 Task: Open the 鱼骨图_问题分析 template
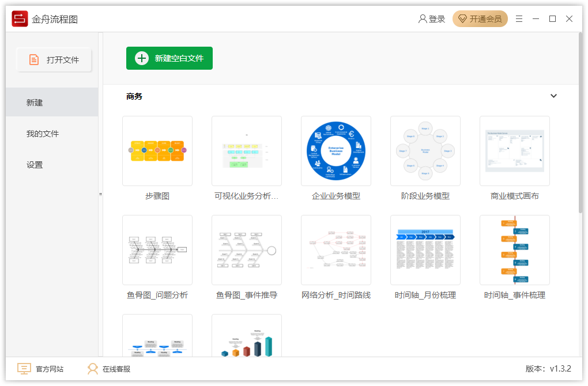click(x=157, y=250)
